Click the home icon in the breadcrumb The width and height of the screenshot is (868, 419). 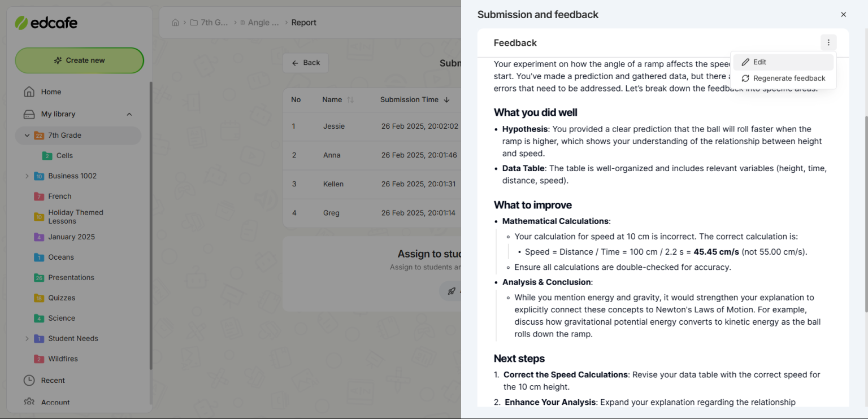point(175,22)
